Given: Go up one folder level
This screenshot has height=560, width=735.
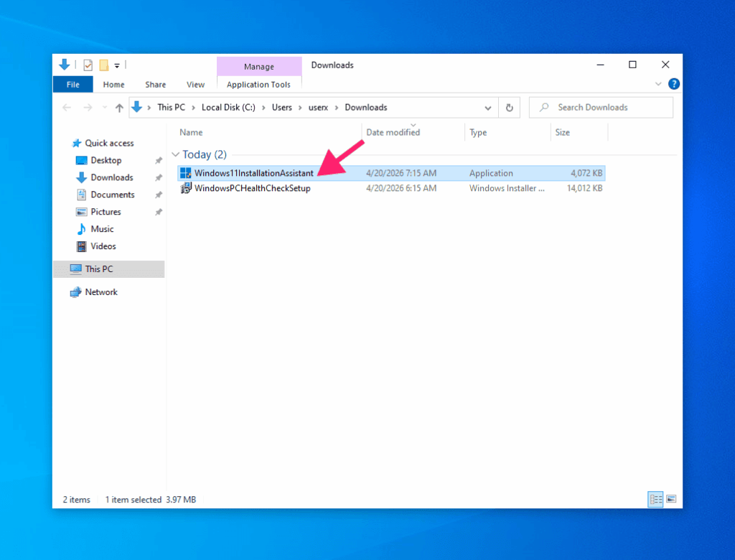Looking at the screenshot, I should (x=119, y=108).
